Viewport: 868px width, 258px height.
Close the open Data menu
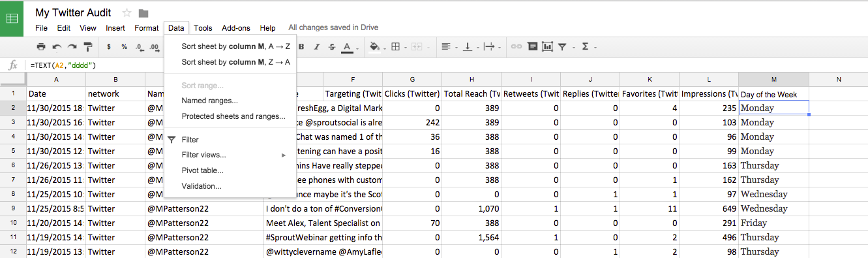pyautogui.click(x=176, y=28)
